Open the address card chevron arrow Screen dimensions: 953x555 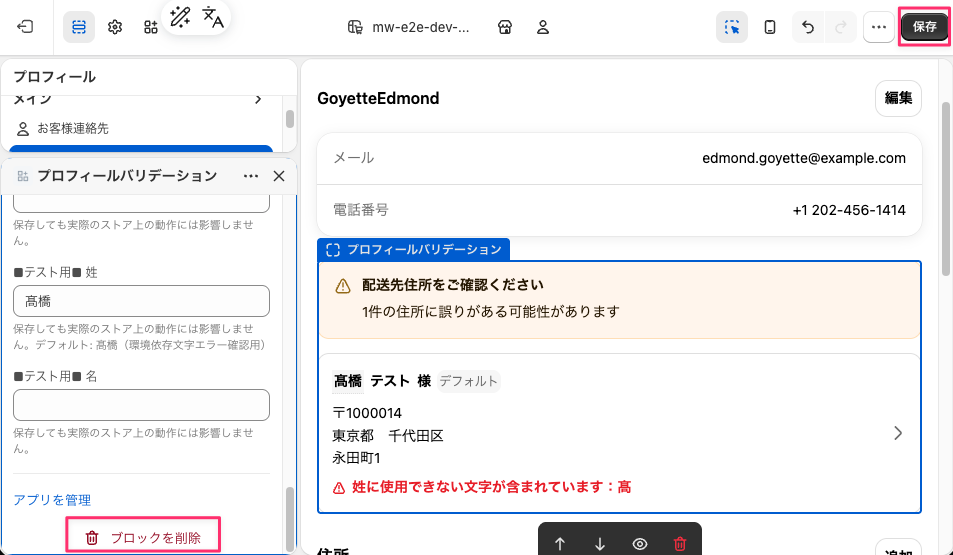(x=898, y=433)
